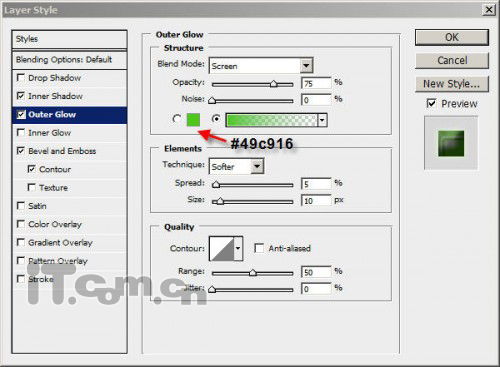The width and height of the screenshot is (500, 367).
Task: Click the green glow color swatch
Action: [193, 120]
